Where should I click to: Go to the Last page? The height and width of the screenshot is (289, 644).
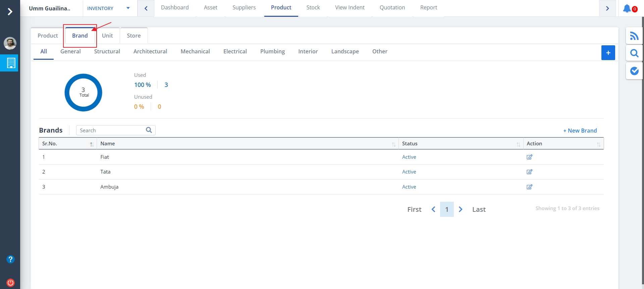tap(479, 209)
